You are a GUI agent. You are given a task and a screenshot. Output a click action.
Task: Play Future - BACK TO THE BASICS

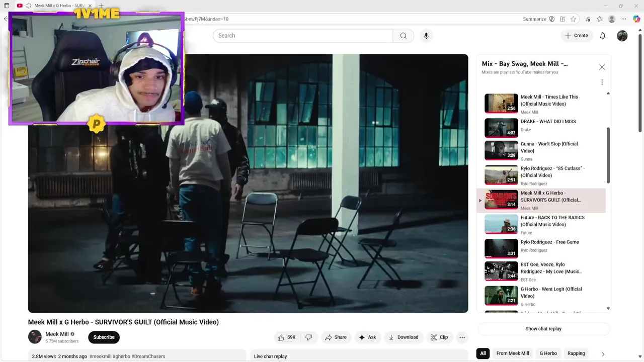541,224
